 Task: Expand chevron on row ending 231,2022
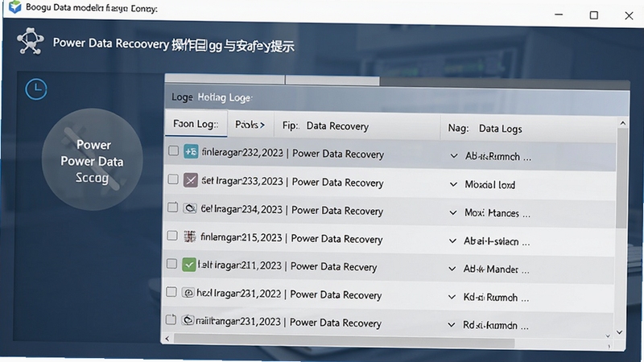coord(452,297)
